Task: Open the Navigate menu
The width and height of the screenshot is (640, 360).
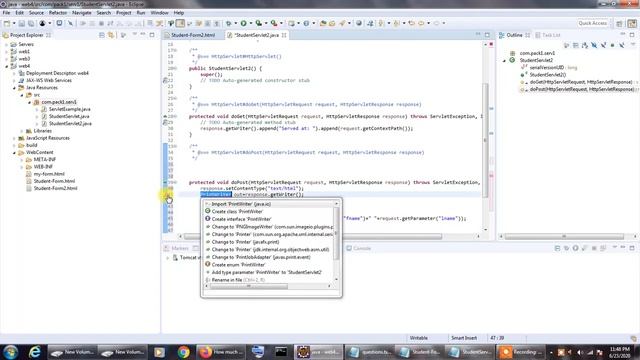Action: pyautogui.click(x=82, y=13)
